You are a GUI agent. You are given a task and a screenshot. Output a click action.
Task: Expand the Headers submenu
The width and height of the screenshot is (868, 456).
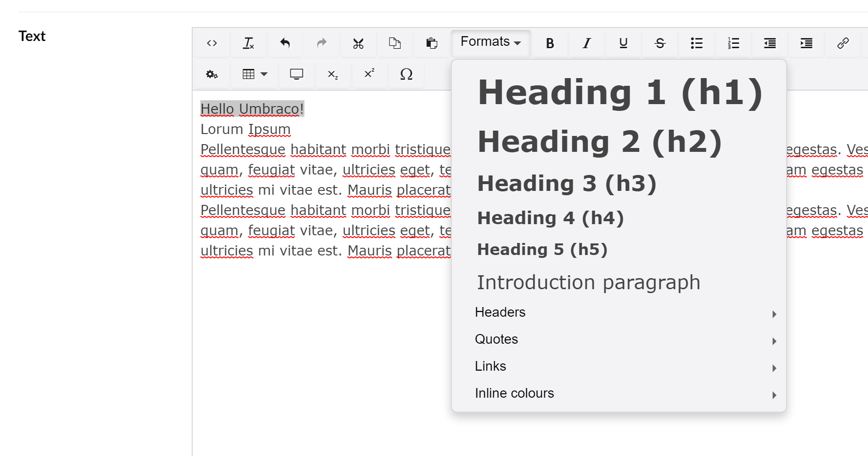pyautogui.click(x=500, y=312)
